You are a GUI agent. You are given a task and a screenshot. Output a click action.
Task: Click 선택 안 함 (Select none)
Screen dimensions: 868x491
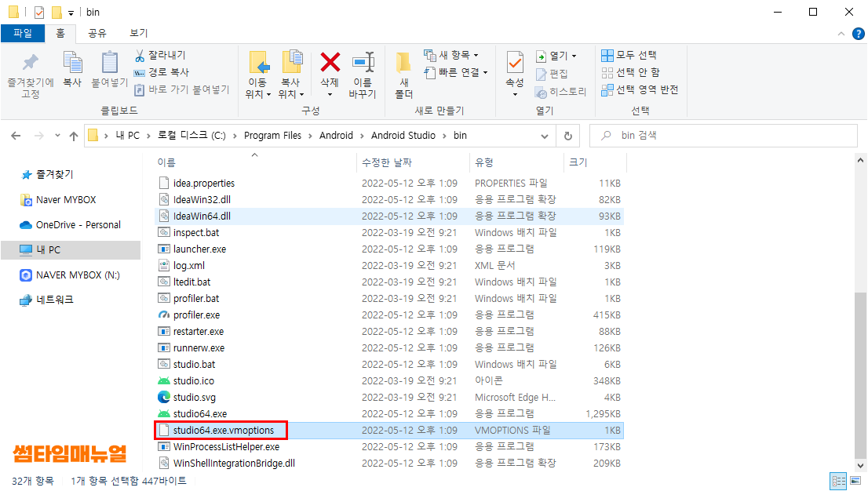(631, 72)
